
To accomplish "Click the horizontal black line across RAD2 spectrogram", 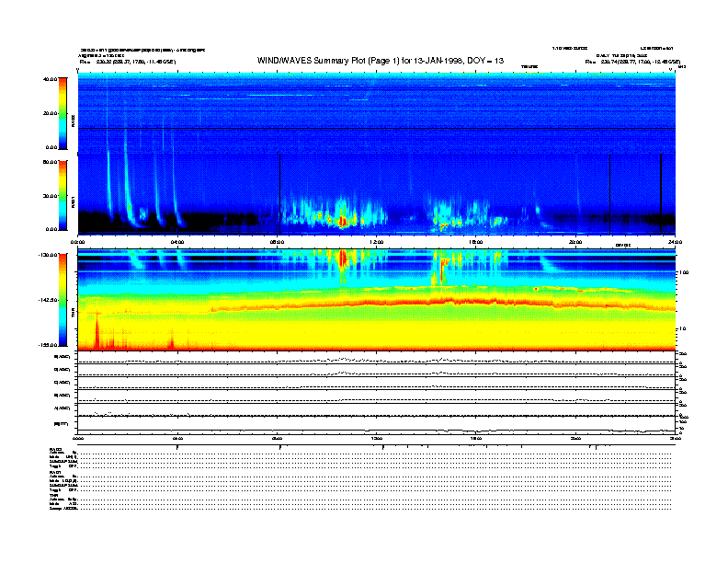I will [377, 128].
